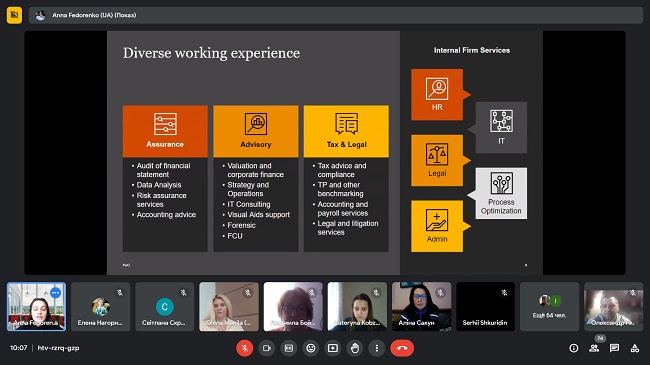Viewport: 650px width, 365px height.
Task: Click the 'Diverse working experience' slide title
Action: [x=211, y=54]
